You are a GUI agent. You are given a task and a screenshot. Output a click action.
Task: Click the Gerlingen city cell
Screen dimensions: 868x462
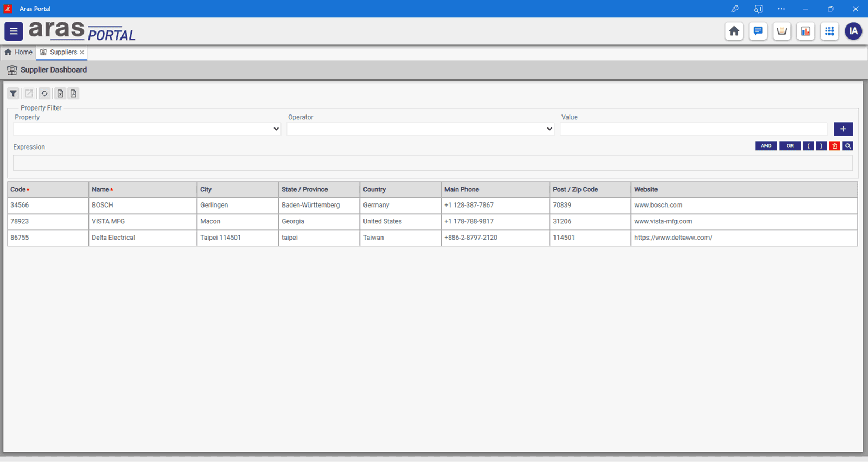(238, 205)
